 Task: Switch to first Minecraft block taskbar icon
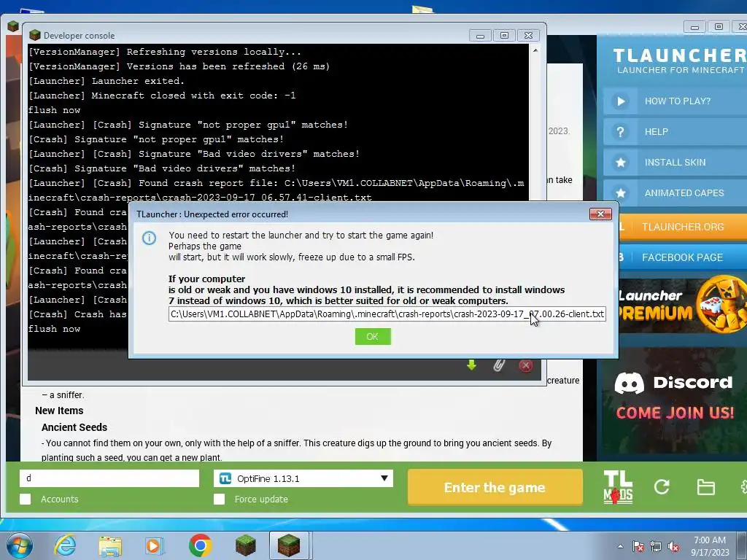pos(245,545)
